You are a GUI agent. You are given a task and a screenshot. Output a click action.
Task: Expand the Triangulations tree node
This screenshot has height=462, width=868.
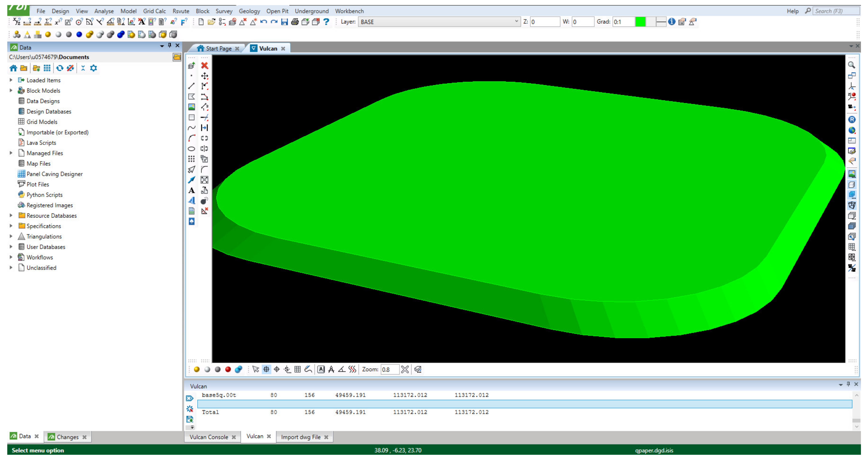click(x=11, y=236)
